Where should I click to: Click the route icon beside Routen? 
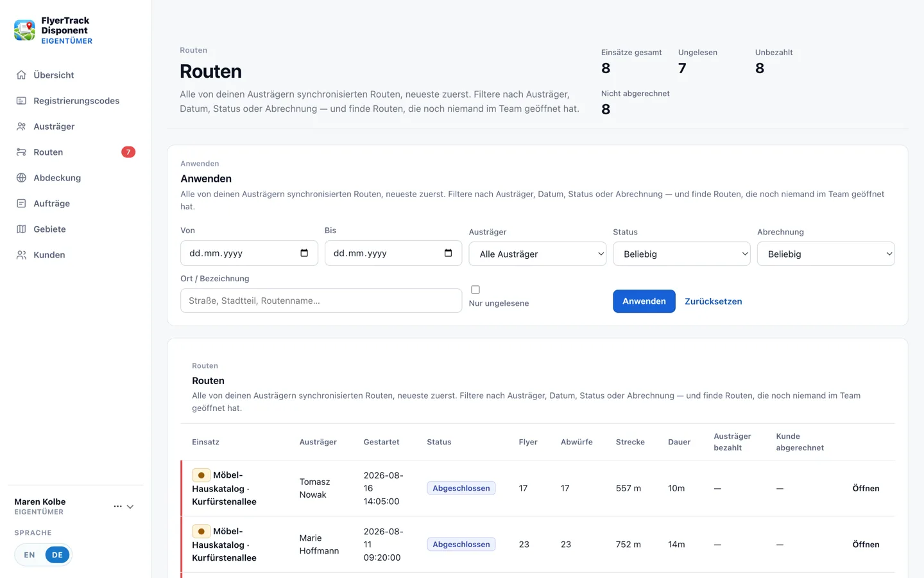pos(21,152)
